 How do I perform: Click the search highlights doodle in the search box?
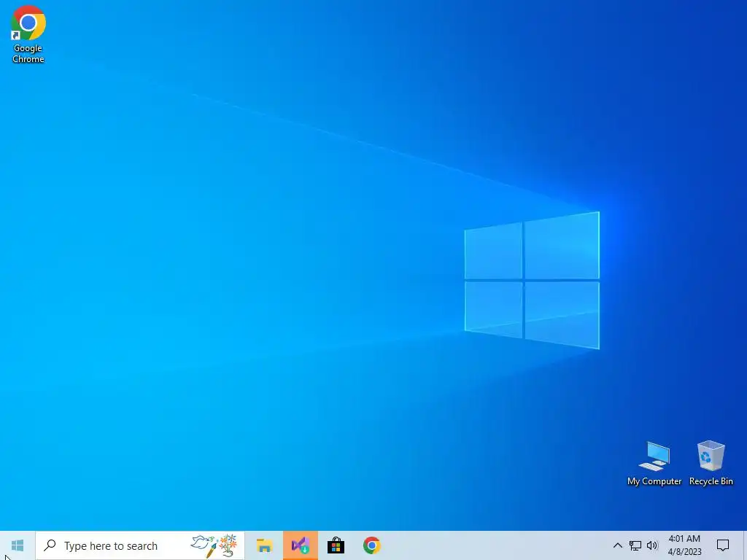click(215, 545)
